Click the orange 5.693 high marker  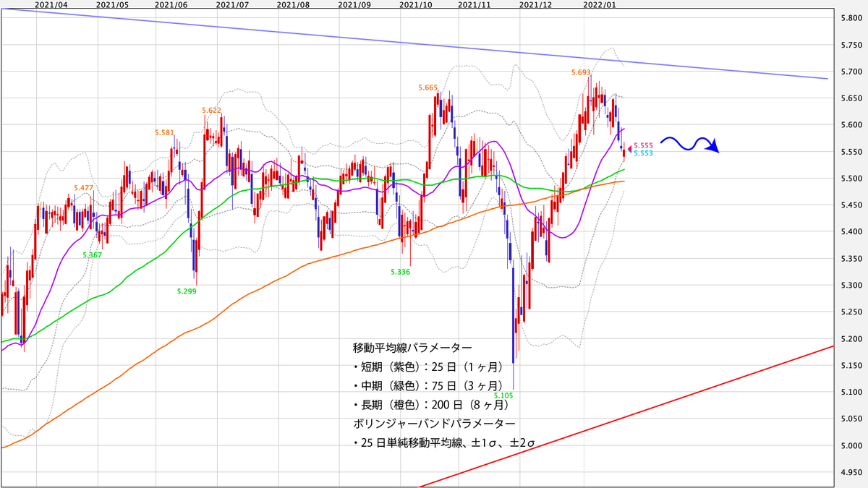[x=581, y=73]
